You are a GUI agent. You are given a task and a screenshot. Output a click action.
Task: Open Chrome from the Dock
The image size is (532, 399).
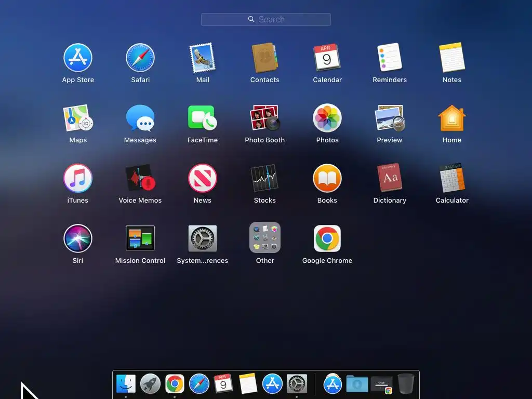click(175, 384)
